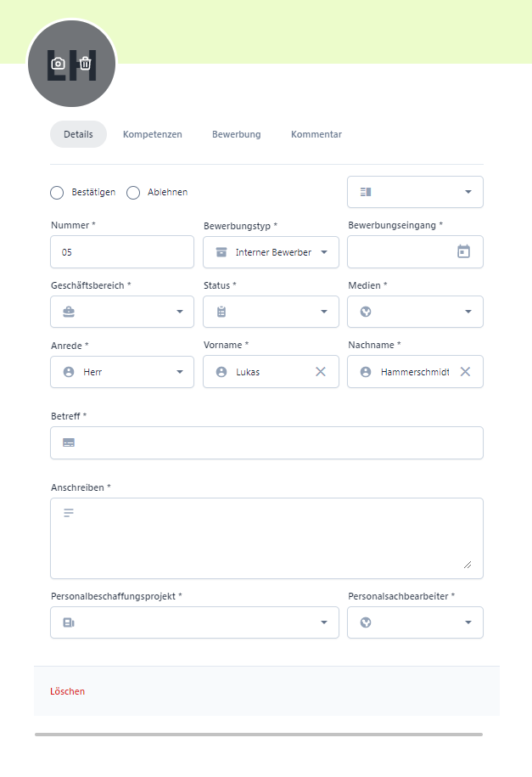The width and height of the screenshot is (532, 777).
Task: Click the calendar icon in Bewerbungseingang
Action: [x=463, y=251]
